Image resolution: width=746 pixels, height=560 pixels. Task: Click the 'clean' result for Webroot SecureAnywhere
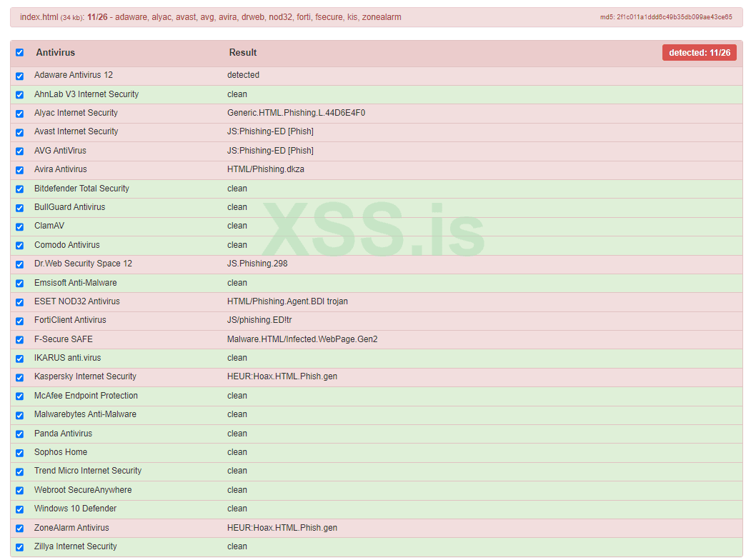point(237,490)
